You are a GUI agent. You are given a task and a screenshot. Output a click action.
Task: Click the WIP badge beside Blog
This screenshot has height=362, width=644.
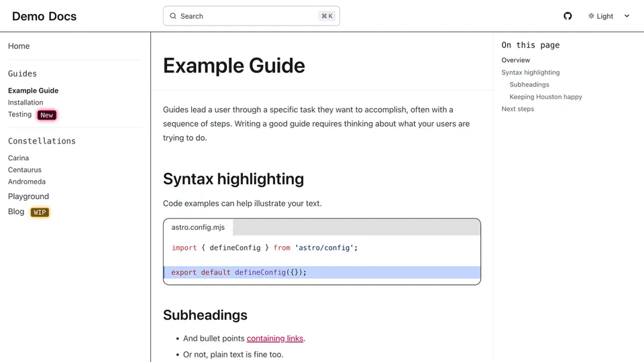coord(40,213)
